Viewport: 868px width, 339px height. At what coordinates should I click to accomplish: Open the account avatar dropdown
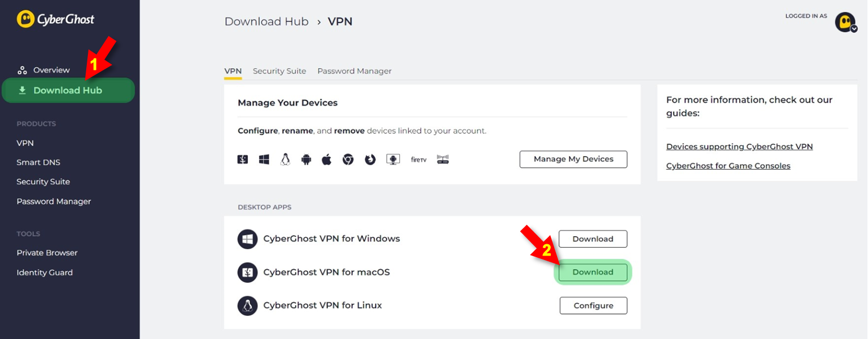(845, 22)
